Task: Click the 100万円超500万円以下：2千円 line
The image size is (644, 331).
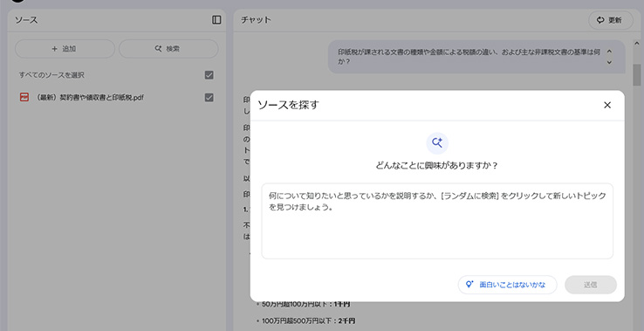Action: coord(308,321)
